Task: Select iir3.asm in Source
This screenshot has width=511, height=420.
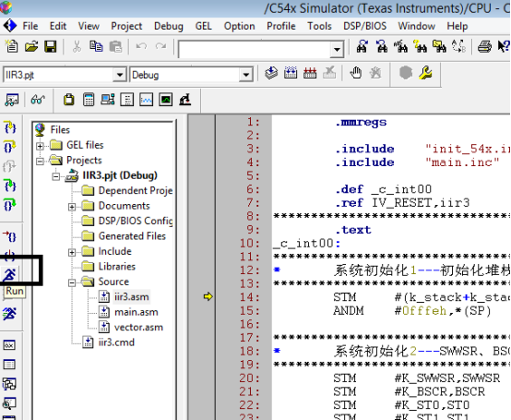Action: click(x=132, y=296)
